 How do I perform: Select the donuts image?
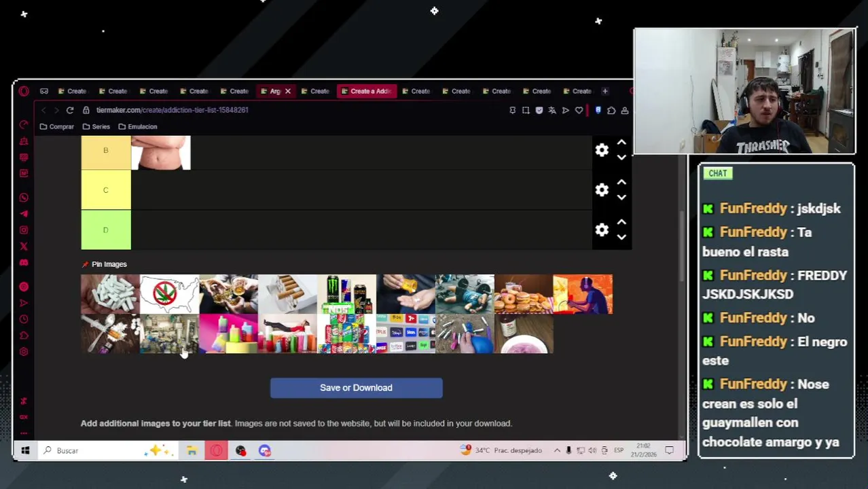click(x=524, y=294)
